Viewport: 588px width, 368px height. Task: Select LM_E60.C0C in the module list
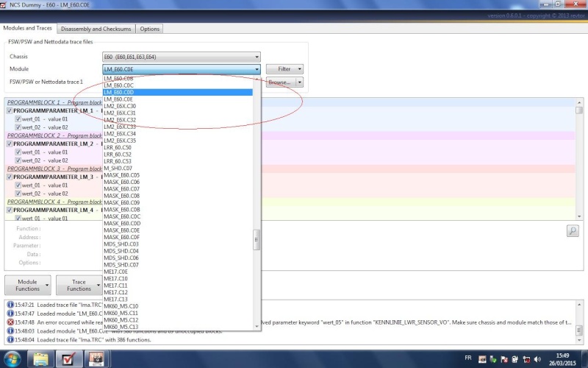coord(178,85)
